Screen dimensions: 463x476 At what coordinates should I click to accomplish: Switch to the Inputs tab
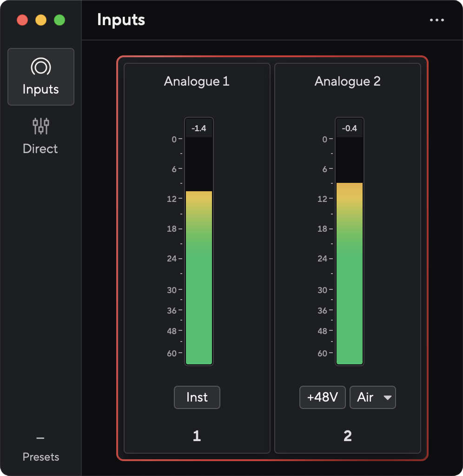pos(41,77)
